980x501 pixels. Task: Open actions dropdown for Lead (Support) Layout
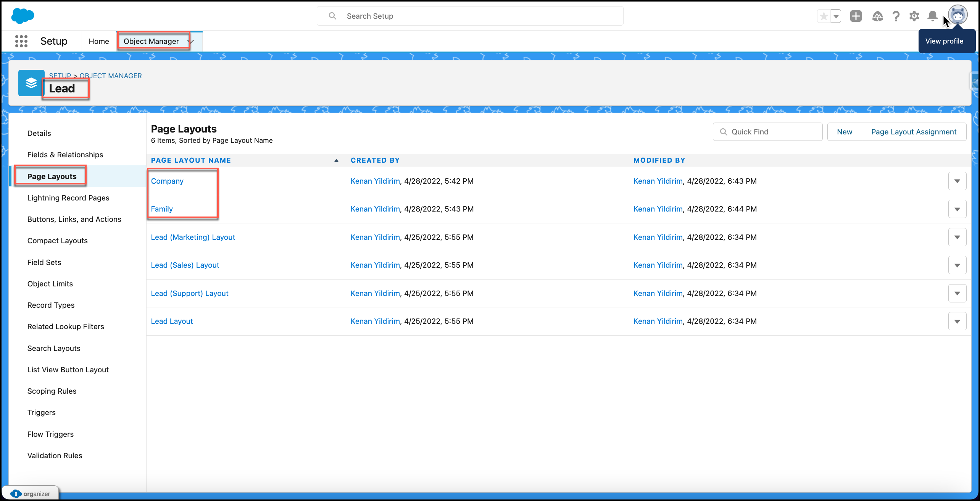[957, 293]
